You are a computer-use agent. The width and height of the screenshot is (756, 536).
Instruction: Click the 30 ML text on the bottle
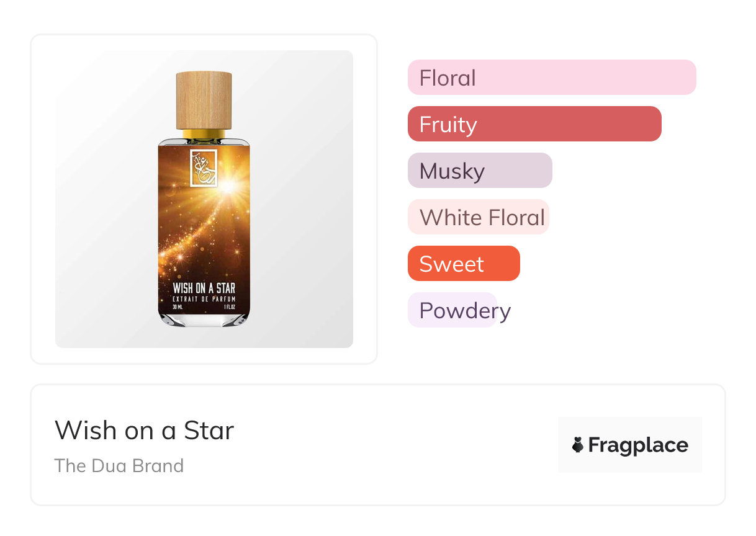coord(178,307)
